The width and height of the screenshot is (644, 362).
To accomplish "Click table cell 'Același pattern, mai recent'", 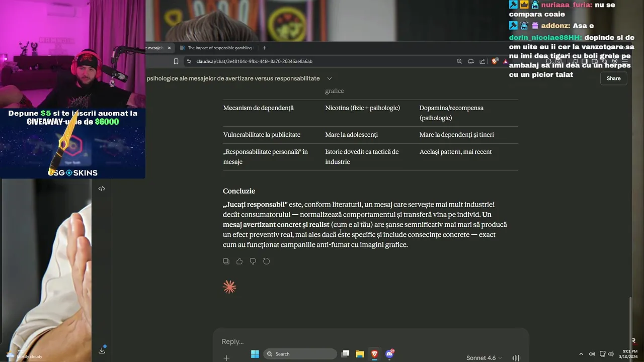I will (455, 152).
